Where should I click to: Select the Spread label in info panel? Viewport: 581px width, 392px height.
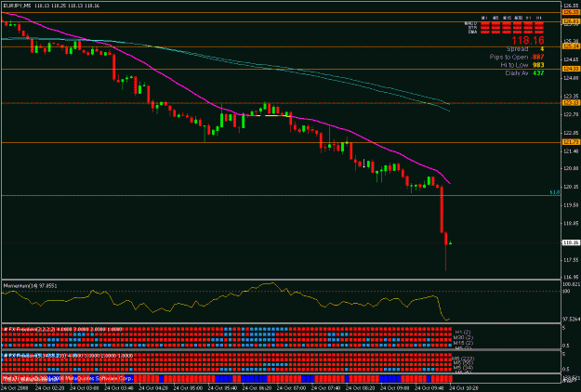tap(517, 49)
